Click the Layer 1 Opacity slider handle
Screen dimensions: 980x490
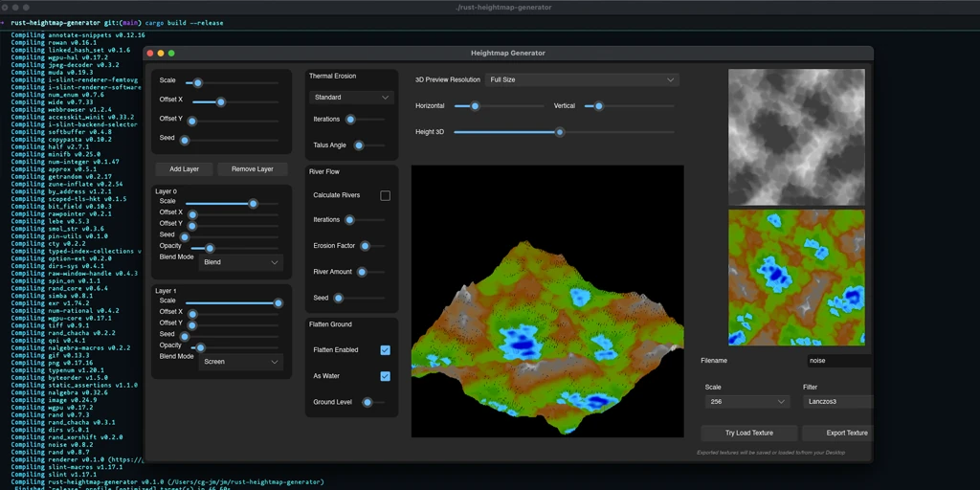tap(201, 347)
